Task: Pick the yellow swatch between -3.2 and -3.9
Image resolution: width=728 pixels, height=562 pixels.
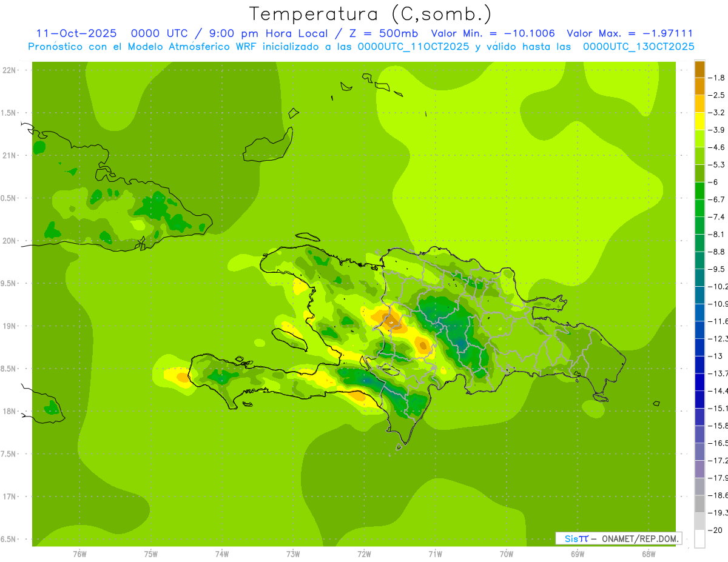Action: (x=699, y=121)
